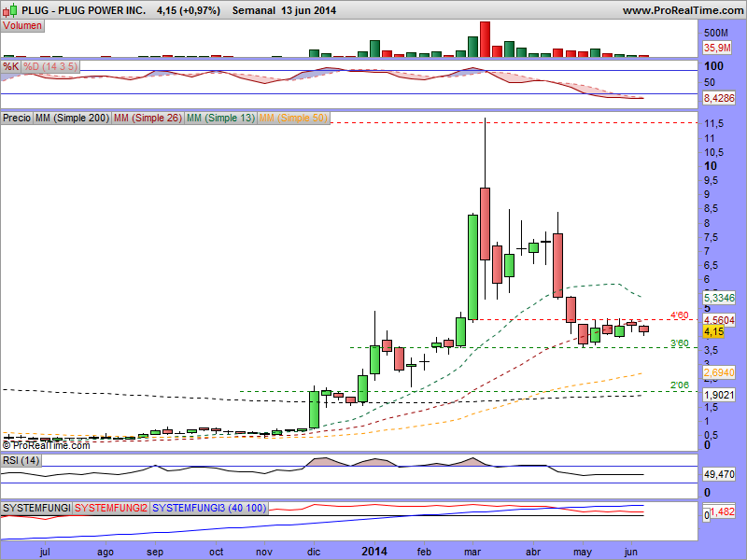747x560 pixels.
Task: Select the SYSTEMFUNGI3 (40 100) label
Action: pos(209,508)
